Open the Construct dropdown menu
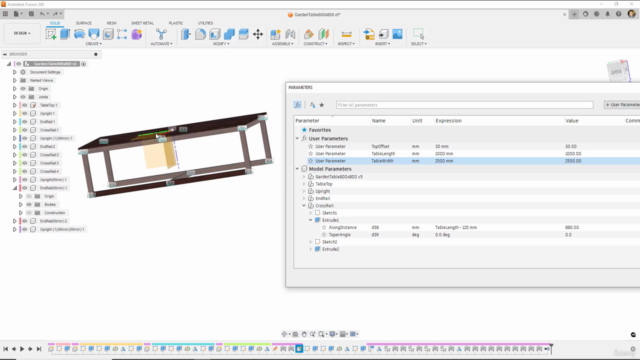This screenshot has height=360, width=640. click(x=316, y=44)
